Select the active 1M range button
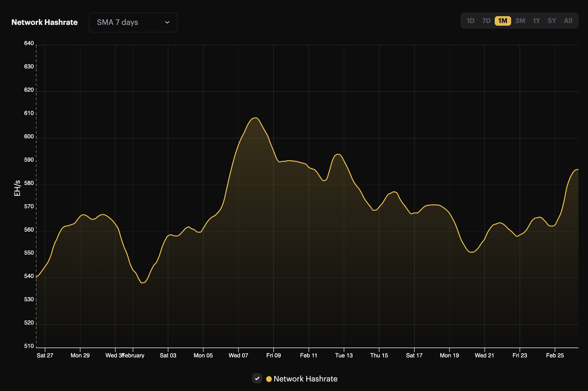 coord(503,20)
